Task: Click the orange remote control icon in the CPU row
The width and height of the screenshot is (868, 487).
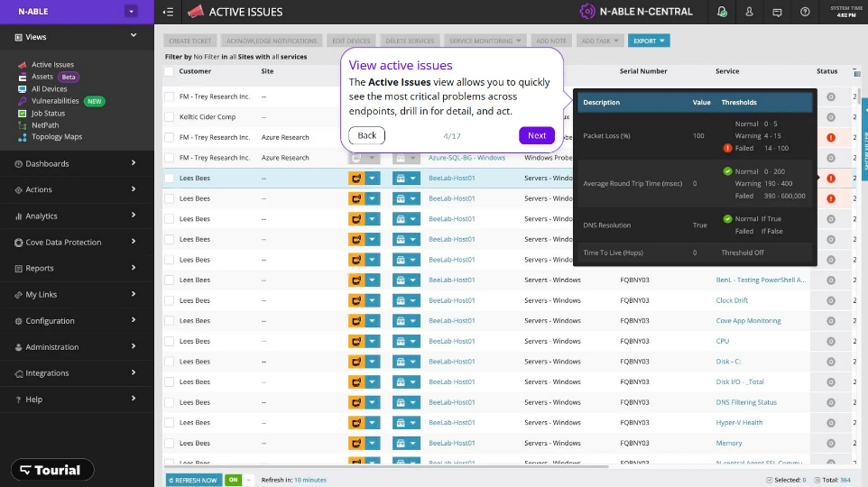Action: pos(356,341)
